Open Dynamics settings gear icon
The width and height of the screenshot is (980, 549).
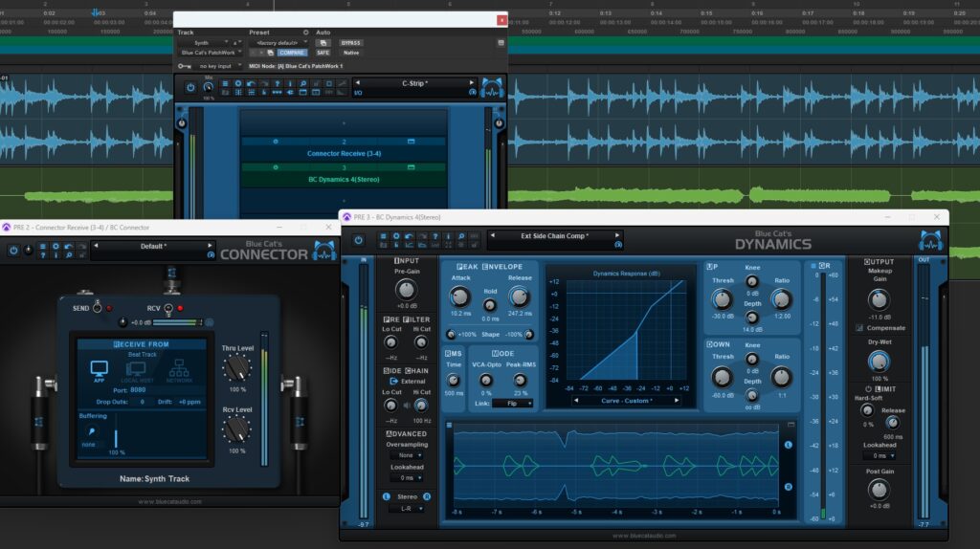coord(396,236)
